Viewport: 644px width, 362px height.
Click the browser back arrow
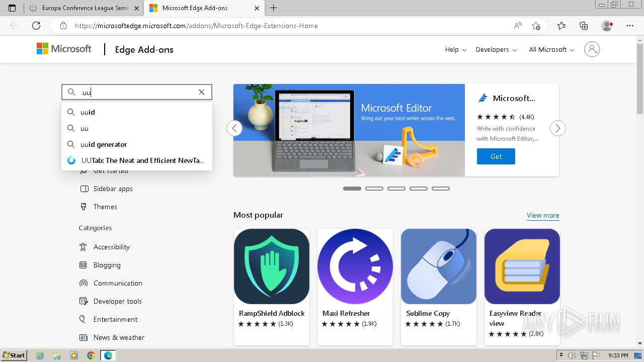[14, 26]
